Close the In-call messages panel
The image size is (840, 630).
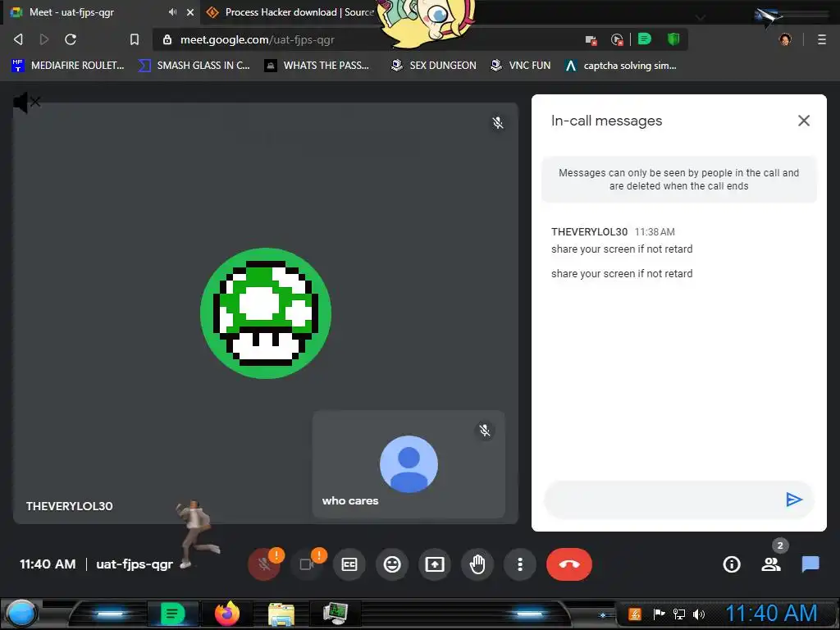[804, 121]
